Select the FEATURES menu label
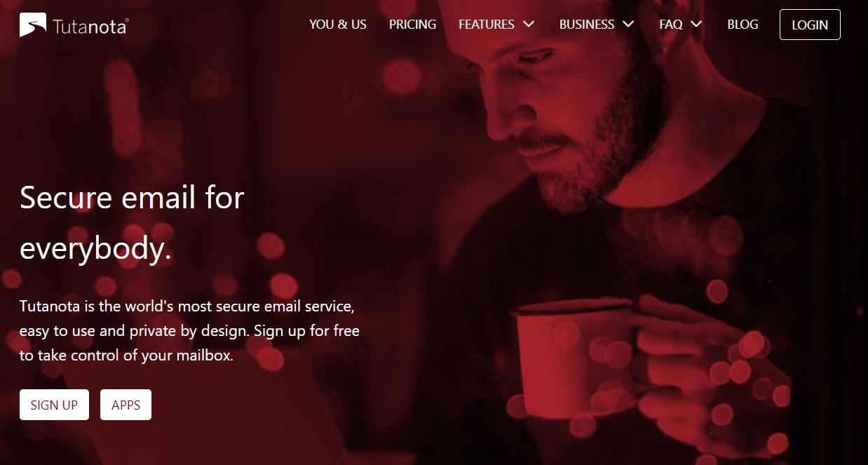868x465 pixels. (x=487, y=25)
